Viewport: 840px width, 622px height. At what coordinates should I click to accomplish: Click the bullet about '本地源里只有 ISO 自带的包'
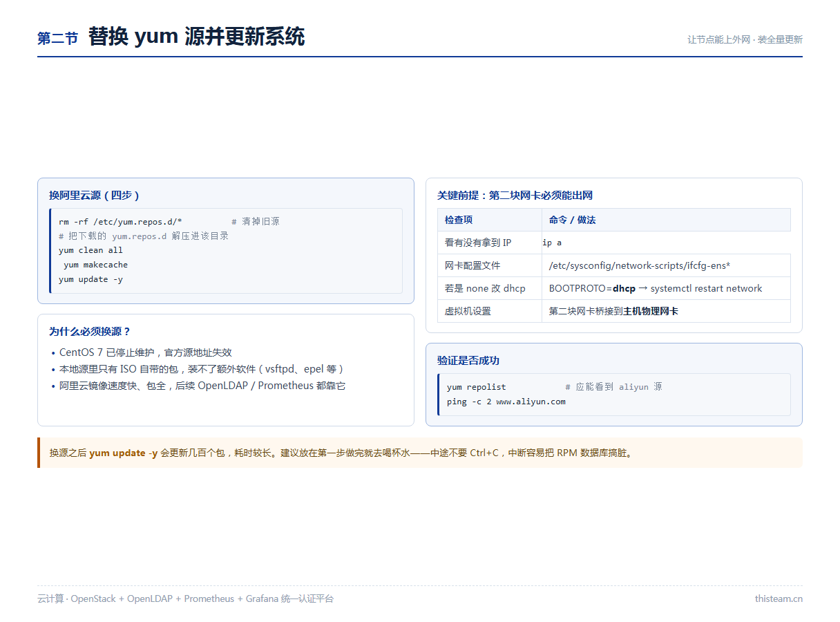202,369
